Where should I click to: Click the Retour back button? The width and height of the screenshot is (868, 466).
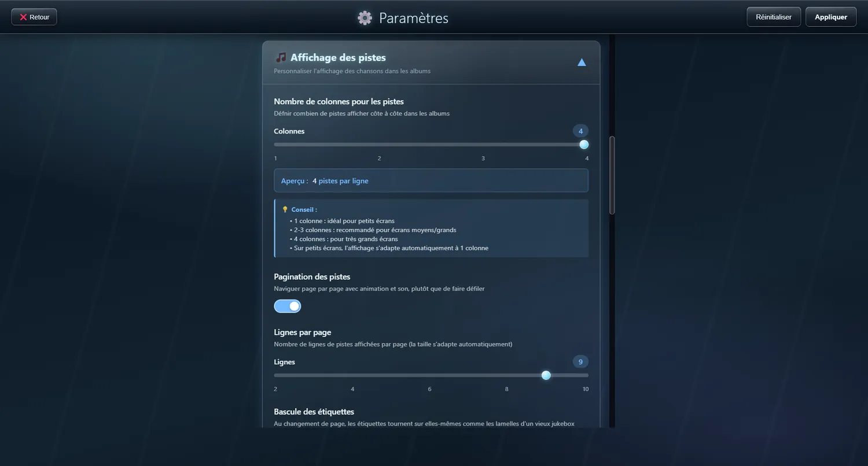point(34,17)
